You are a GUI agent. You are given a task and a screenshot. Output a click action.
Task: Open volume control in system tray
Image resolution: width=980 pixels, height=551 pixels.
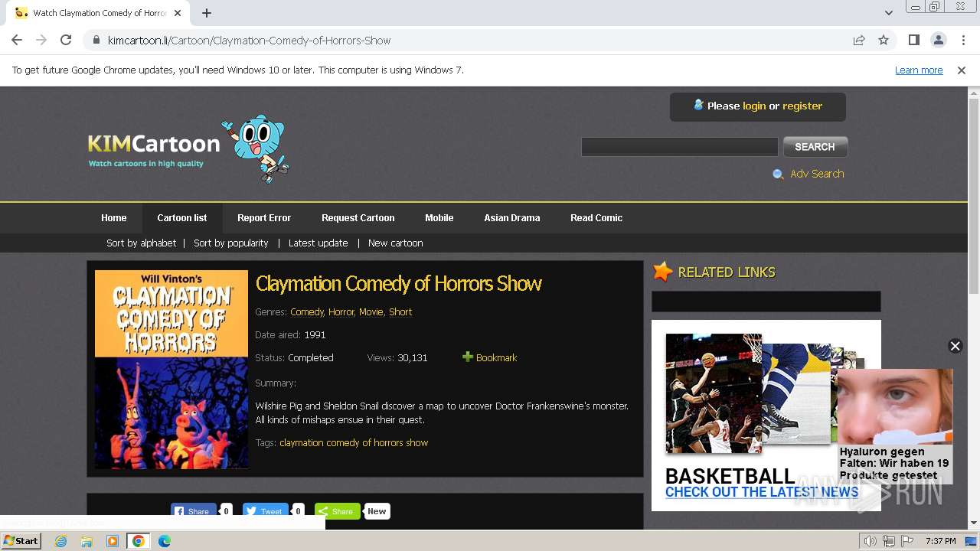tap(871, 541)
